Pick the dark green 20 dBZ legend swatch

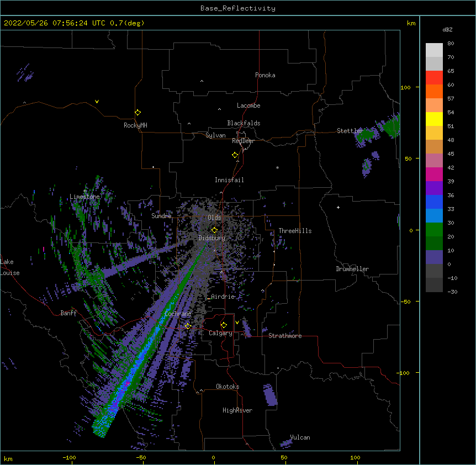pyautogui.click(x=434, y=244)
